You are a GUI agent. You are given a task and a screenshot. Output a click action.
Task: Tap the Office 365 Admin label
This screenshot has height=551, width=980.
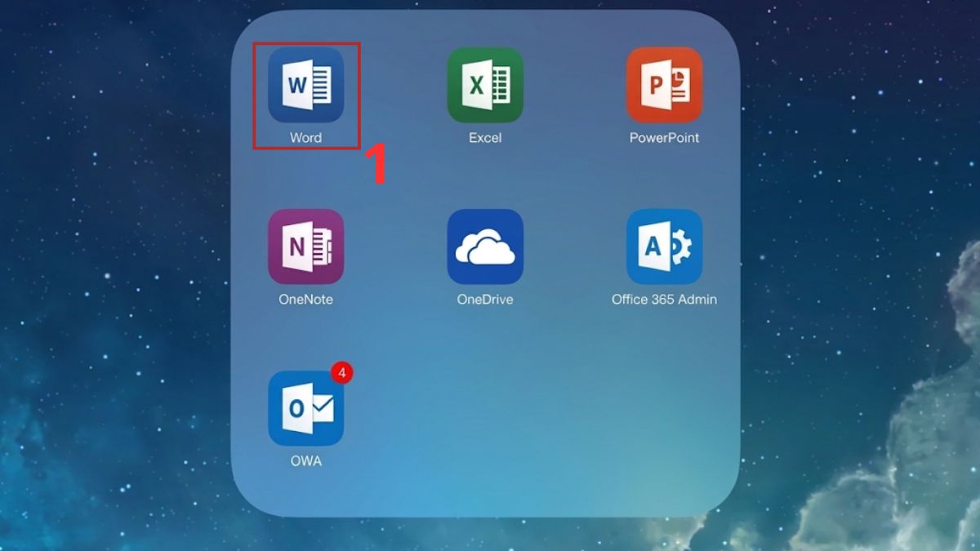coord(665,299)
